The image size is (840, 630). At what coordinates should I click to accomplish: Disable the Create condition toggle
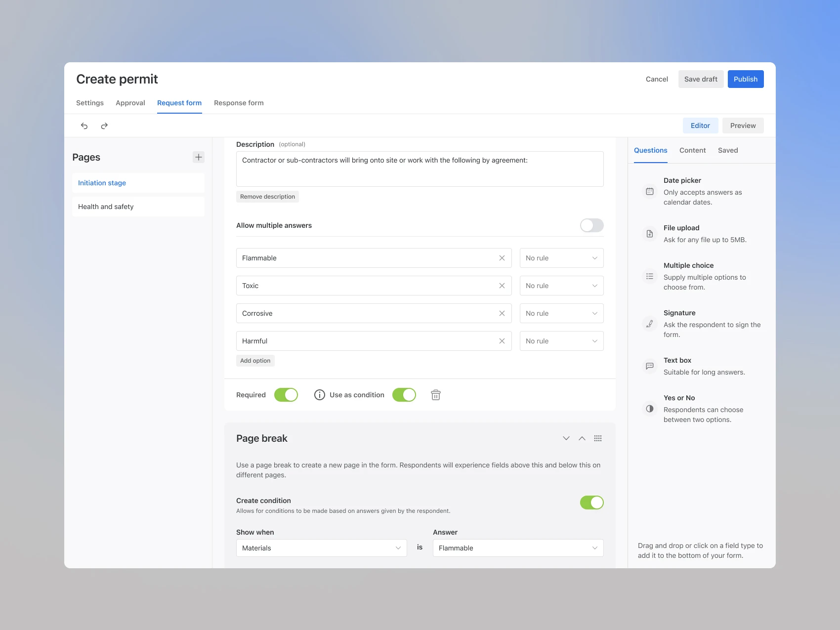[x=591, y=502]
